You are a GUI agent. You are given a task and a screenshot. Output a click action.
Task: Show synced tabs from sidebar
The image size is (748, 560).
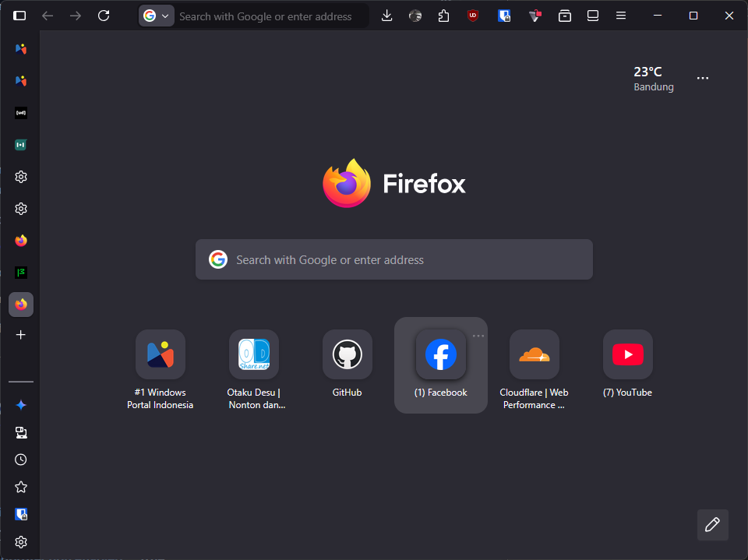(x=21, y=432)
